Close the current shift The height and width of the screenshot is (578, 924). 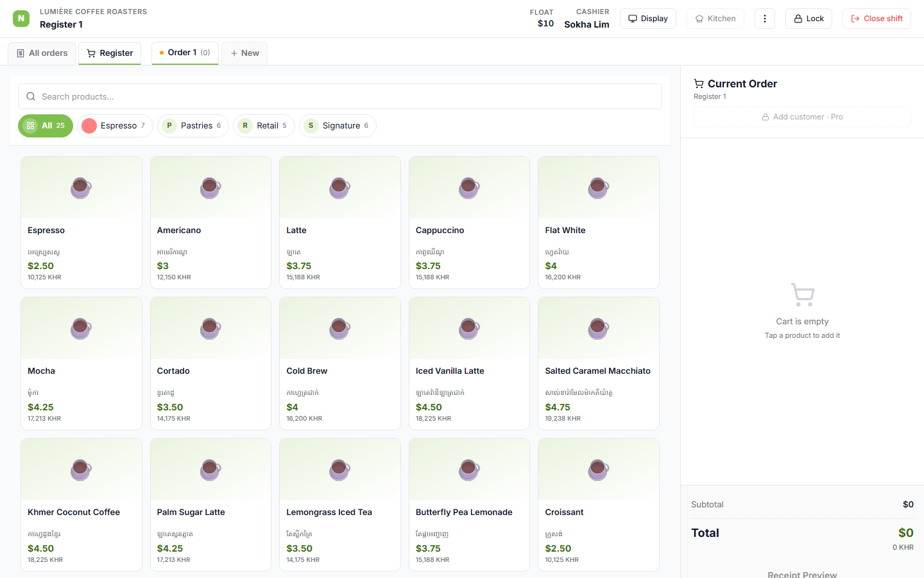877,19
